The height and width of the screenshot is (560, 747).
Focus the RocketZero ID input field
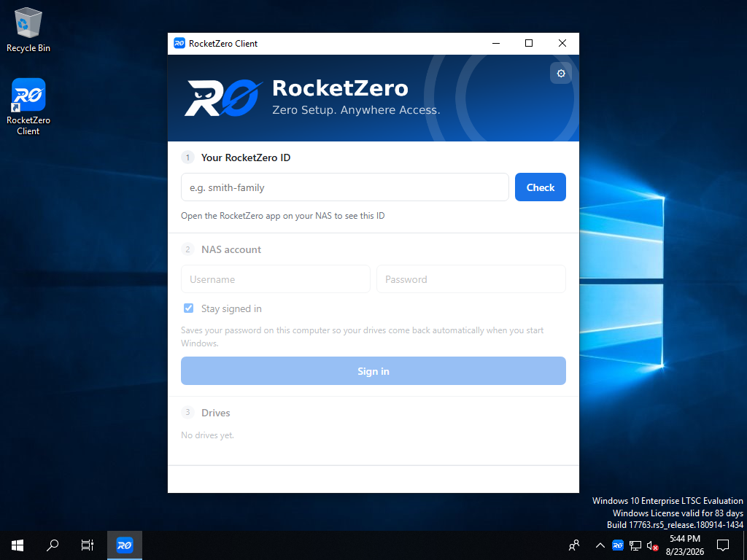pos(345,187)
